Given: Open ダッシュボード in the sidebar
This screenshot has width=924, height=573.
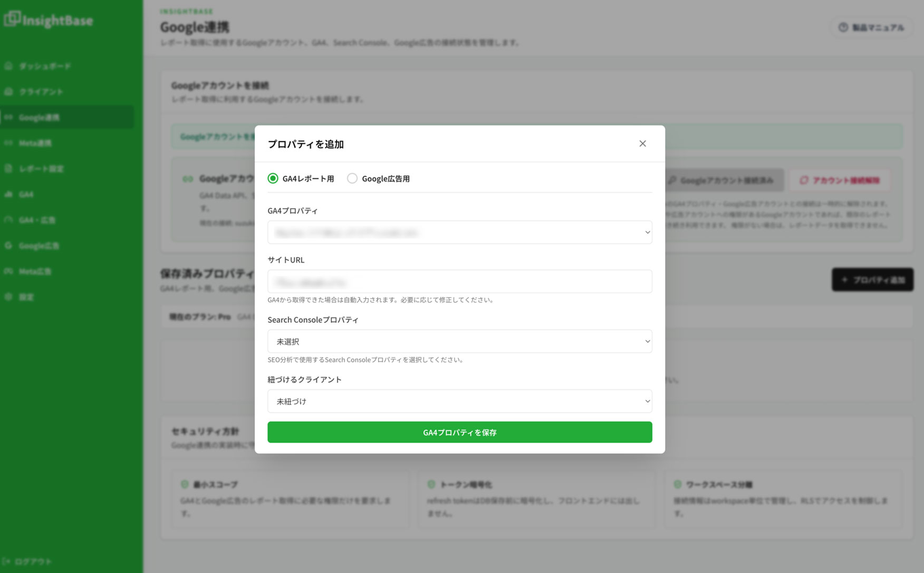Looking at the screenshot, I should [x=67, y=66].
